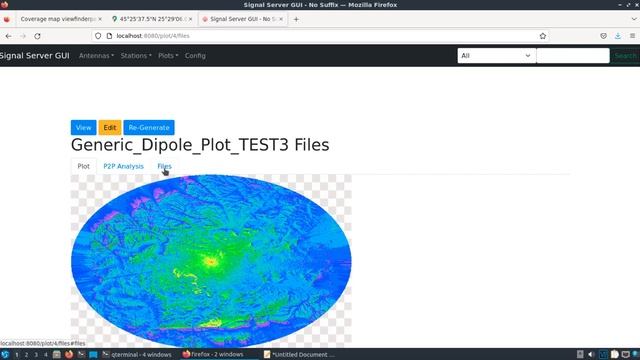Screen dimensions: 640x360
Task: Switch to qterminal windows in taskbar
Action: [138, 354]
